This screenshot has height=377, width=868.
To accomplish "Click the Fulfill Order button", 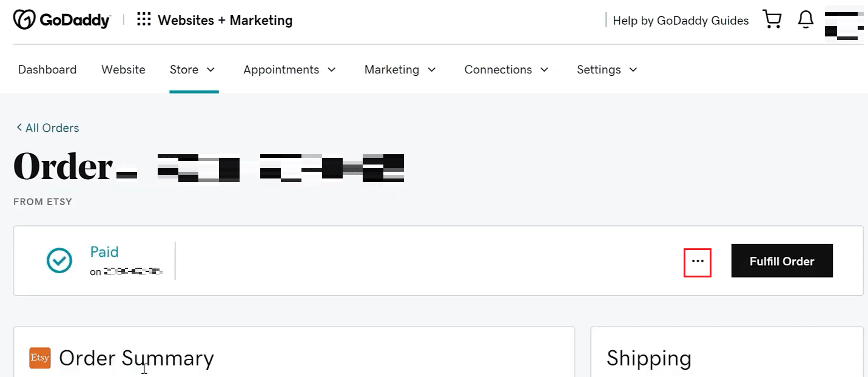I will (x=782, y=261).
